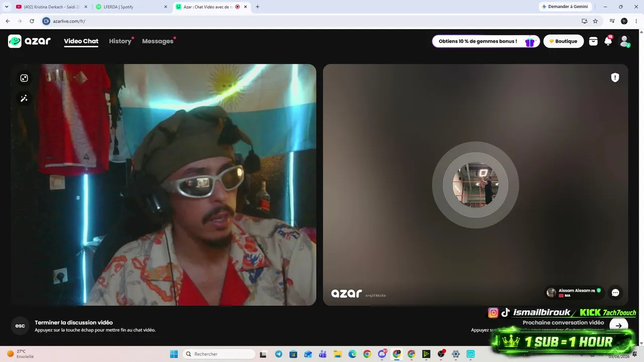
Task: Close the Azar Chat Vidéo tab
Action: tap(246, 7)
